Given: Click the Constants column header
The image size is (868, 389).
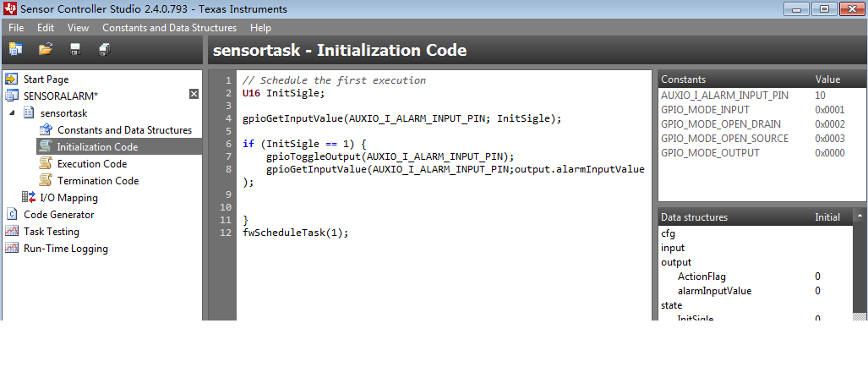Looking at the screenshot, I should click(683, 79).
